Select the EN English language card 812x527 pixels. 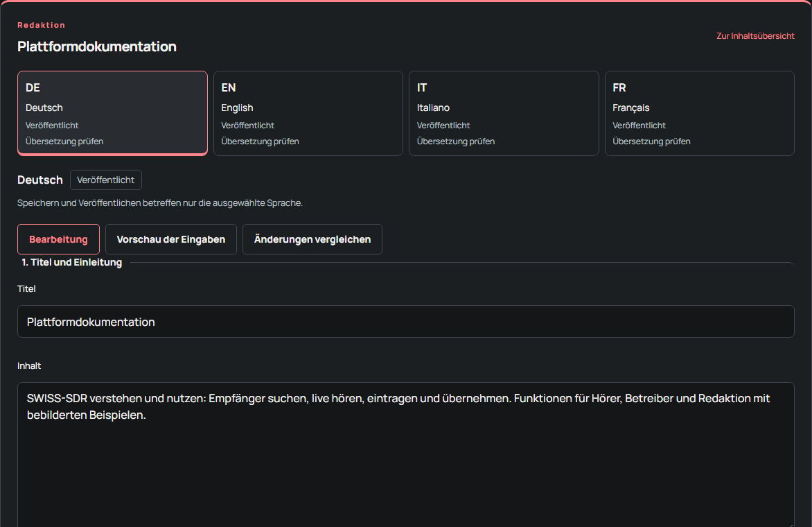pyautogui.click(x=308, y=113)
